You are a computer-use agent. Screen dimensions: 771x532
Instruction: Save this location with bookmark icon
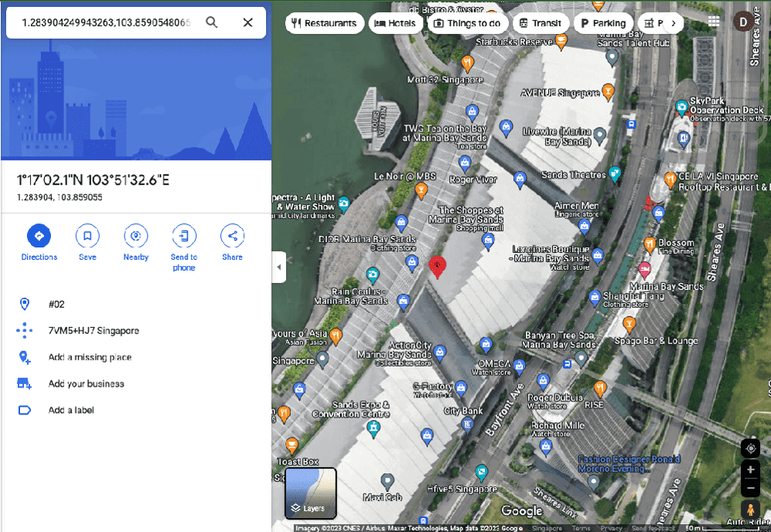(87, 236)
